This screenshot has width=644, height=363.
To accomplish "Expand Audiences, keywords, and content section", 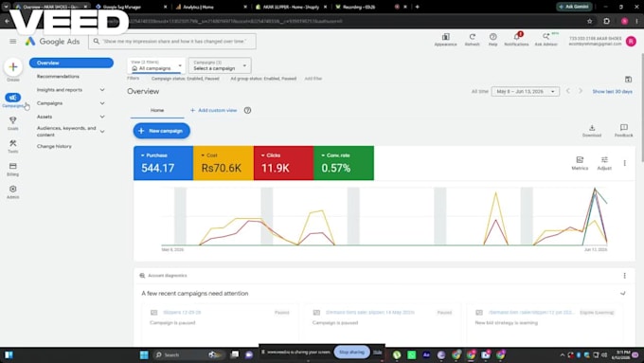I will tap(102, 132).
